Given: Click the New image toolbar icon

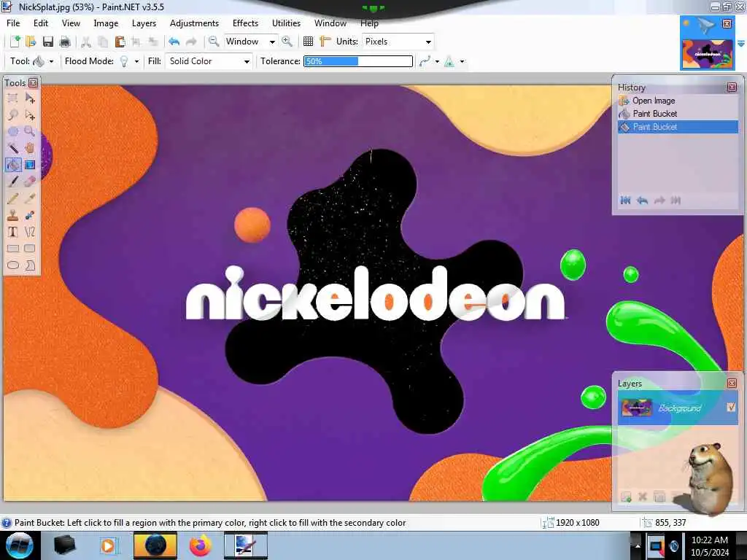Looking at the screenshot, I should pyautogui.click(x=15, y=42).
